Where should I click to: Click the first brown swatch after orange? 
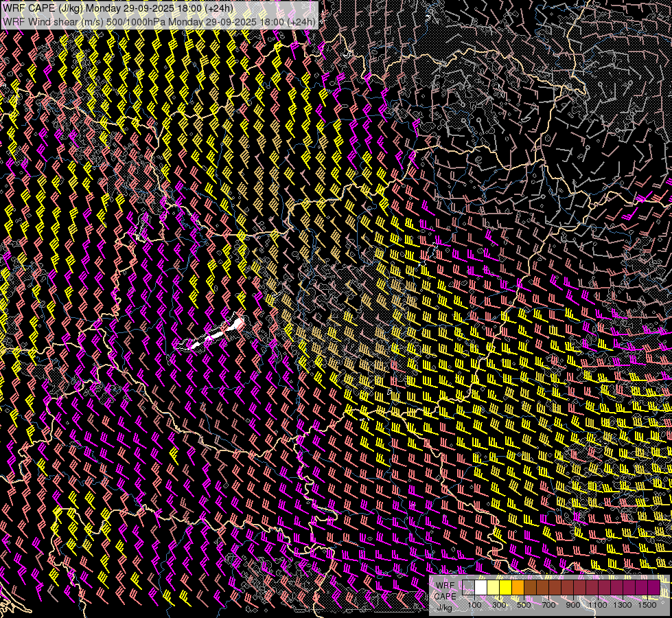coord(530,588)
